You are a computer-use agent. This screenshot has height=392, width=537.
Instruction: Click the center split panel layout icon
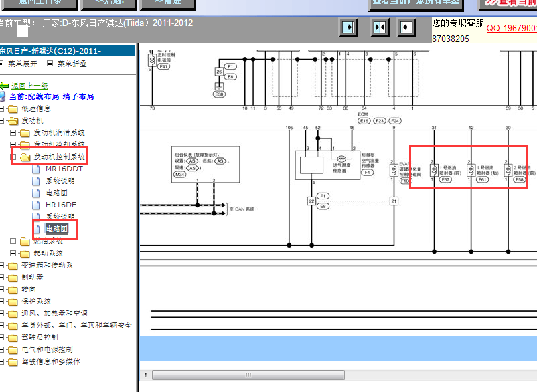tap(380, 27)
